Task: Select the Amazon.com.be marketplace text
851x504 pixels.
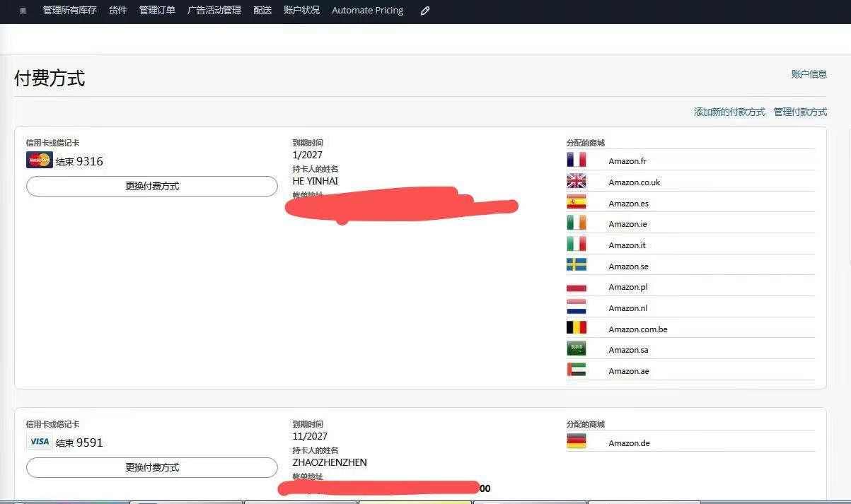Action: pos(638,329)
